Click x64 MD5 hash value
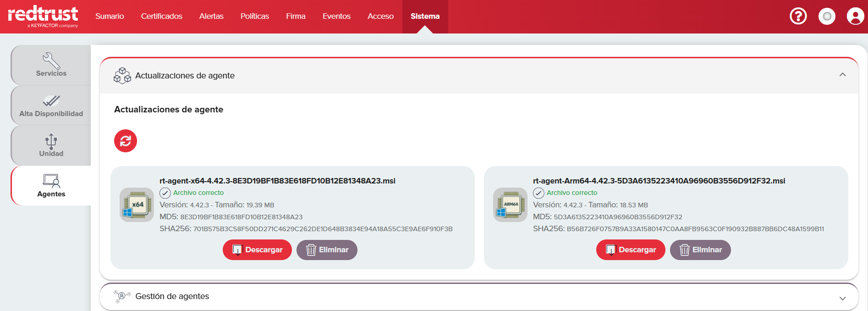The width and height of the screenshot is (868, 311). point(242,217)
